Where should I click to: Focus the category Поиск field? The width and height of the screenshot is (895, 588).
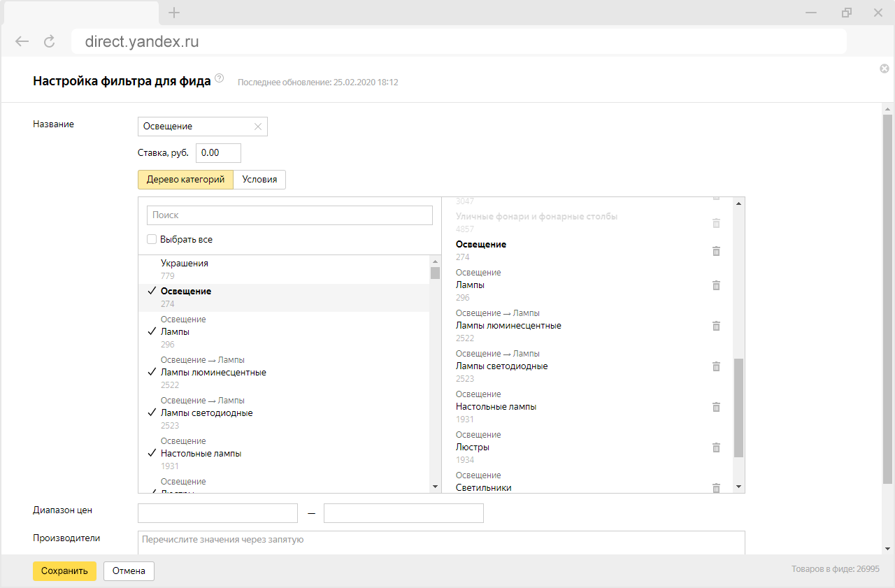(289, 215)
